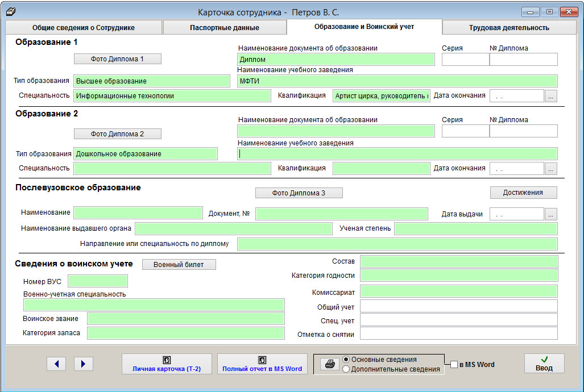Switch to Трудовая деятельность tab
584x392 pixels.
coord(509,27)
